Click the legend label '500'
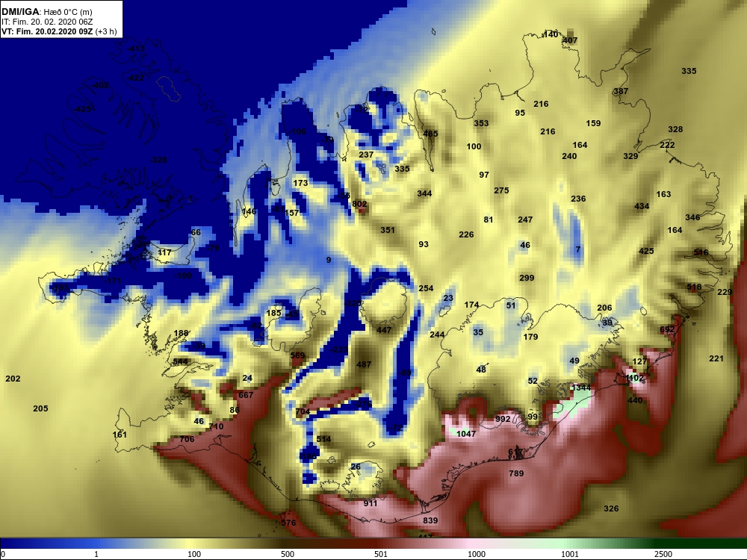The width and height of the screenshot is (747, 560). tap(288, 554)
